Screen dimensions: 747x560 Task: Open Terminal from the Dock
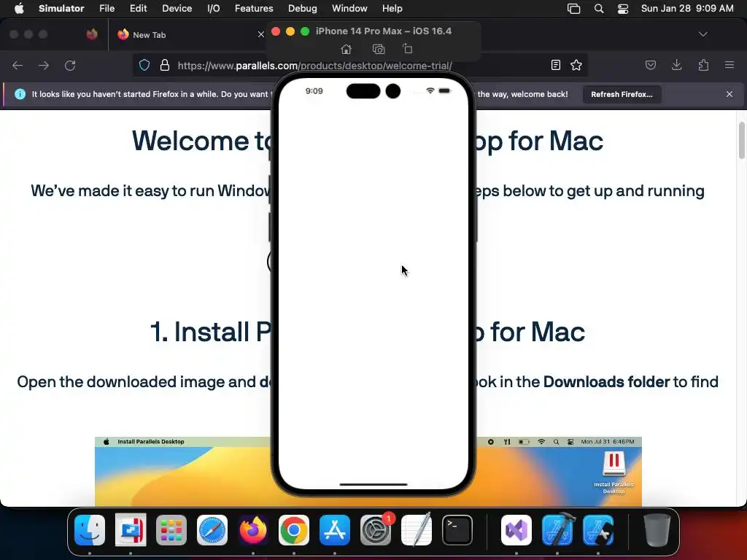457,530
